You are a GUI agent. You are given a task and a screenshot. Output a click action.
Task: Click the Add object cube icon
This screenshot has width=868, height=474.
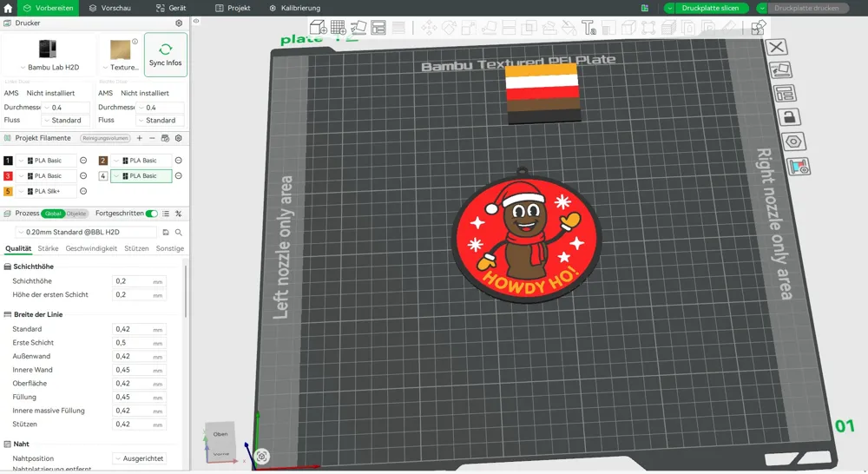(318, 27)
